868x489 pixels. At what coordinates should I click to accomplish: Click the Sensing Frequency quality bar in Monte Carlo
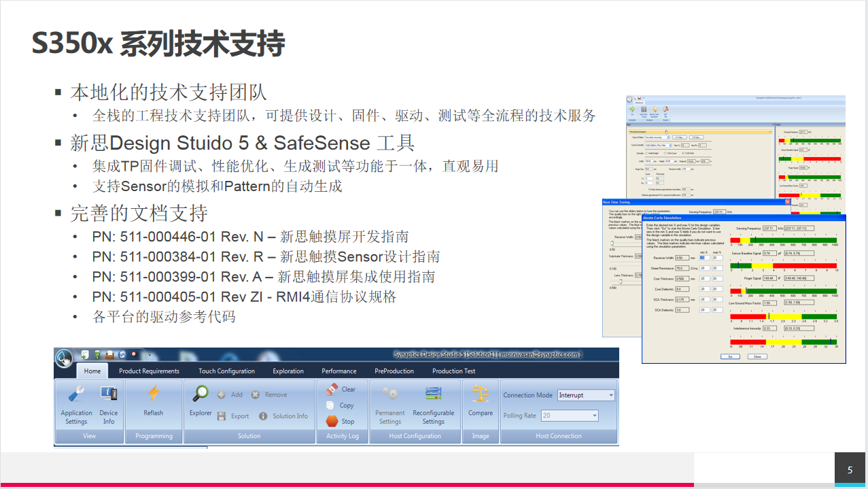783,240
